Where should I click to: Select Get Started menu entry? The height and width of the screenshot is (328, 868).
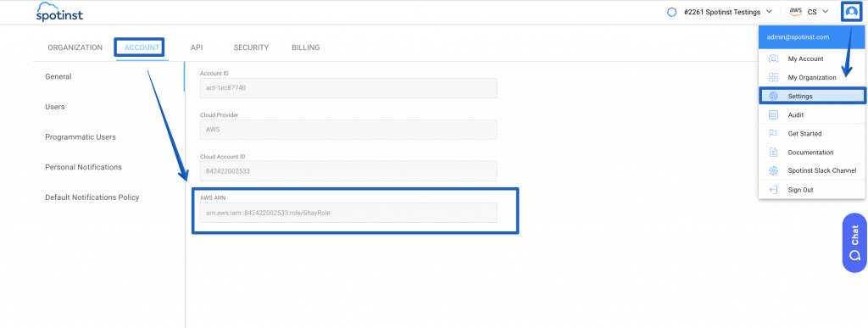click(x=812, y=133)
